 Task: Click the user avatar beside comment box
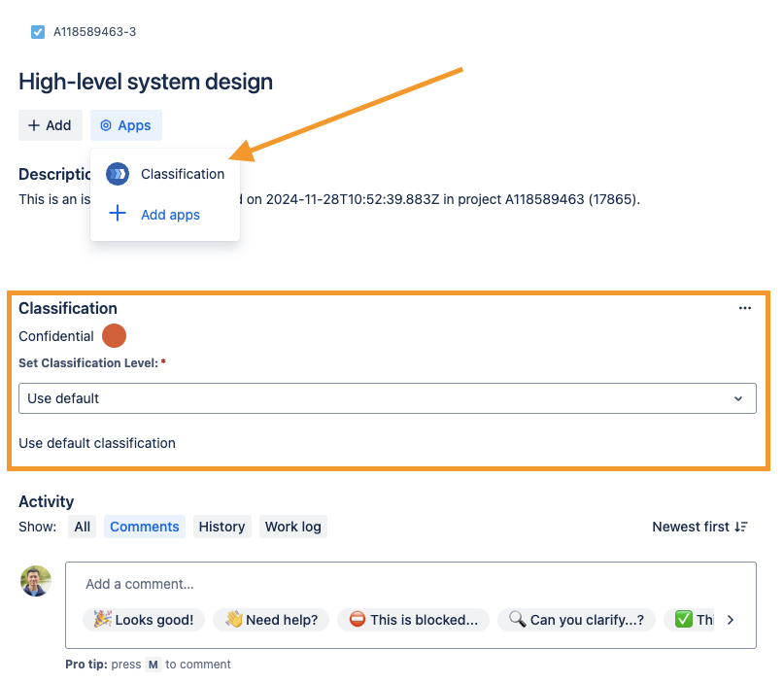coord(36,581)
